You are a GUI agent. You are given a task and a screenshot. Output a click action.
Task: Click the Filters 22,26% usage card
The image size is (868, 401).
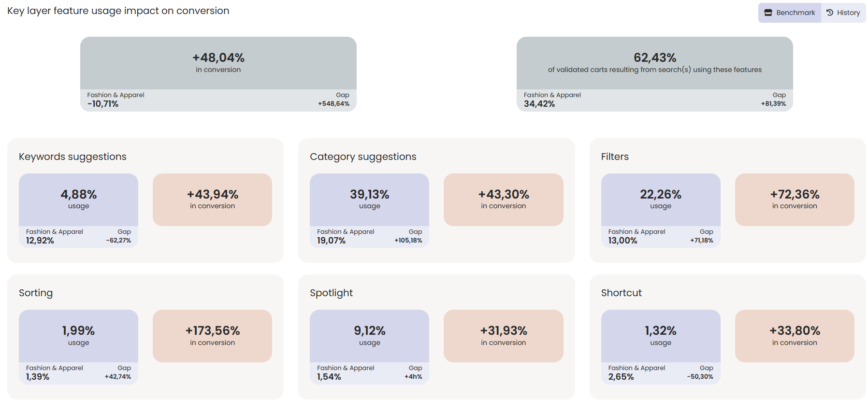tap(660, 200)
